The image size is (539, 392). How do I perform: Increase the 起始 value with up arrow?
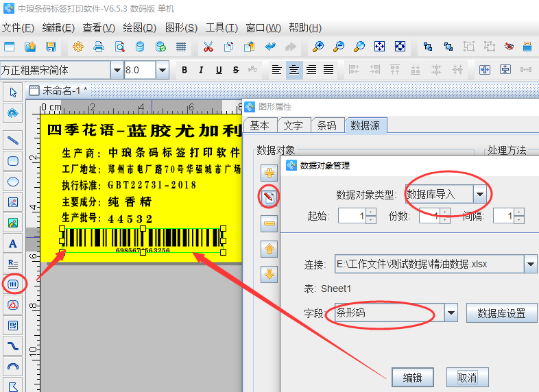tap(371, 212)
